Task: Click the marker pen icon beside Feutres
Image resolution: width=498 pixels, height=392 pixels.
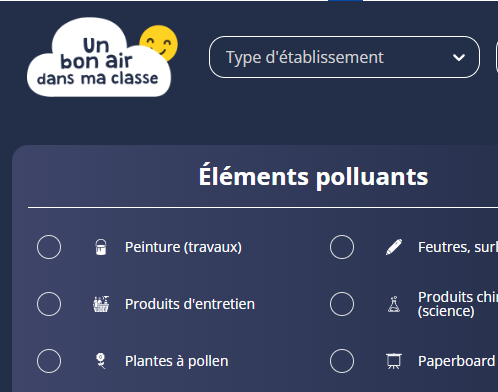Action: (x=394, y=247)
